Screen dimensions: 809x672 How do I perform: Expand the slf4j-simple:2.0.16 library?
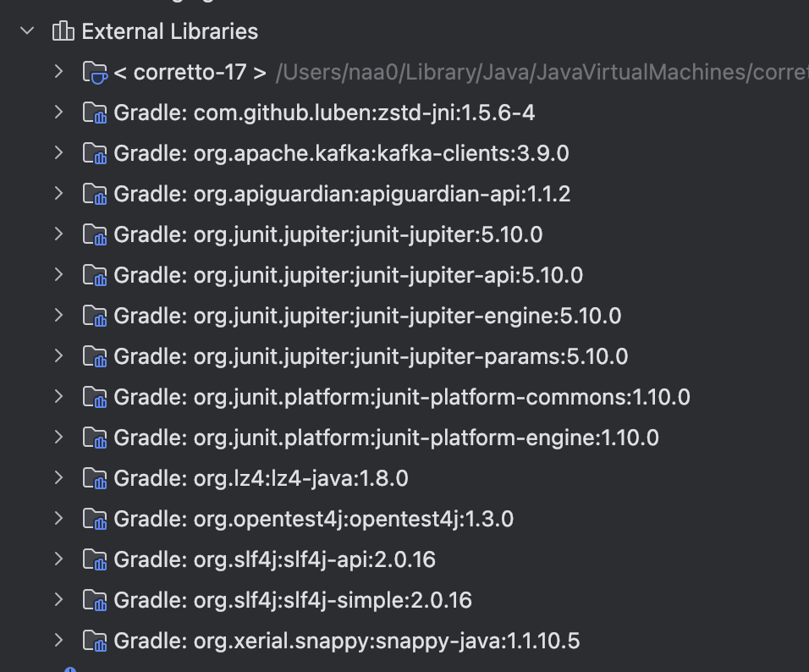click(x=59, y=600)
